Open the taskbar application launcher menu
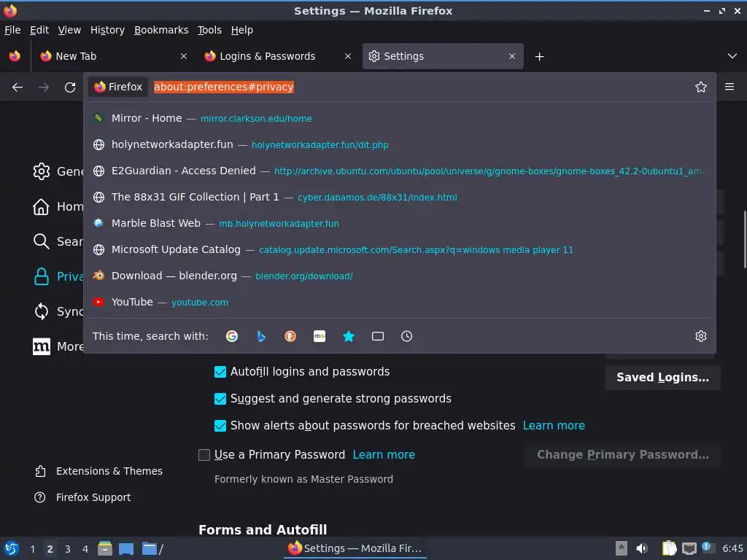This screenshot has width=747, height=560. (12, 548)
